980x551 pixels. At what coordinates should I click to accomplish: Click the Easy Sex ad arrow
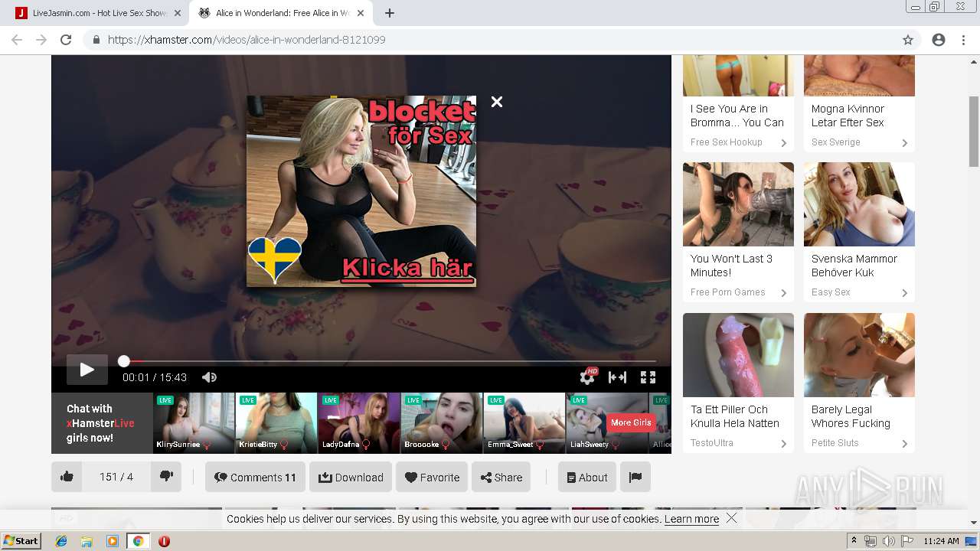[904, 293]
